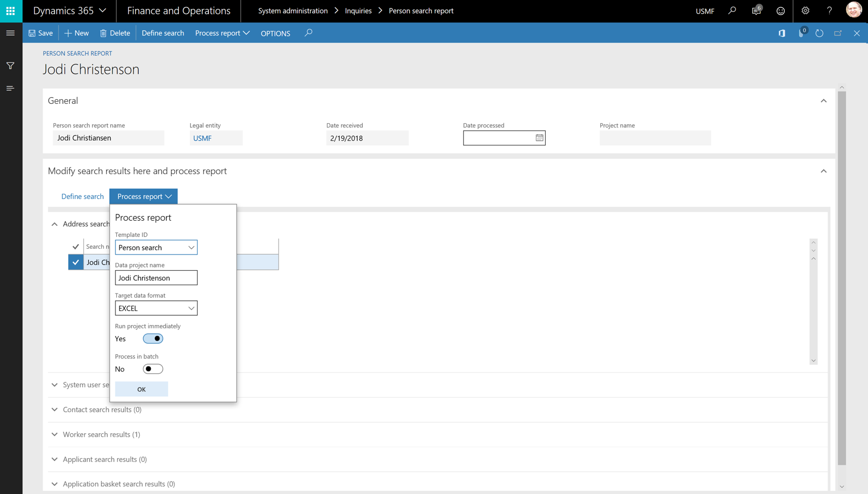Open the app launcher waffle icon
This screenshot has height=494, width=868.
pos(10,11)
